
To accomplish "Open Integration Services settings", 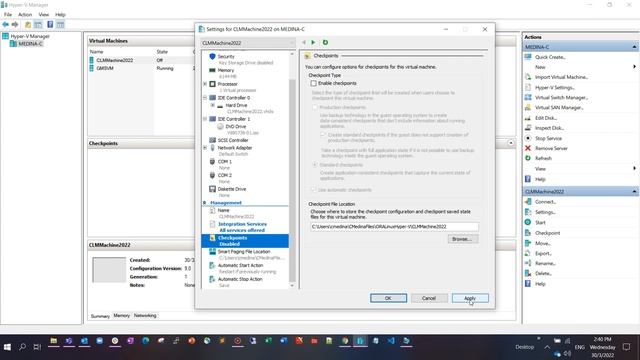I will pyautogui.click(x=242, y=224).
